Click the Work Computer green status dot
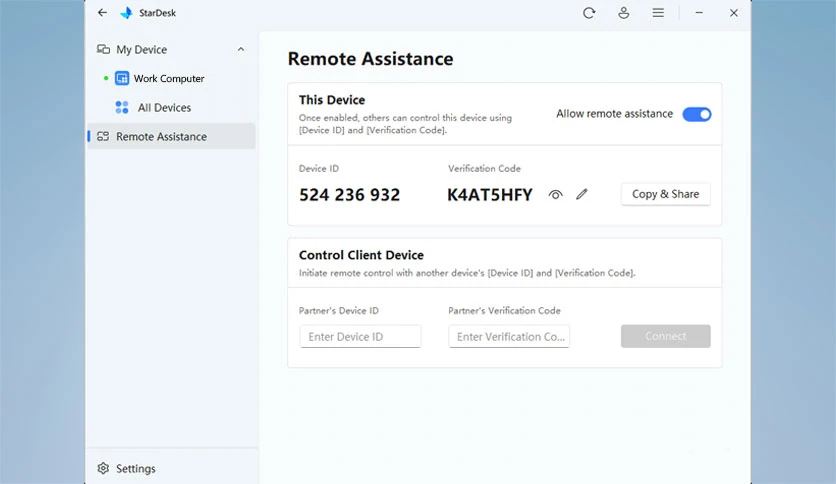The image size is (836, 484). click(106, 78)
